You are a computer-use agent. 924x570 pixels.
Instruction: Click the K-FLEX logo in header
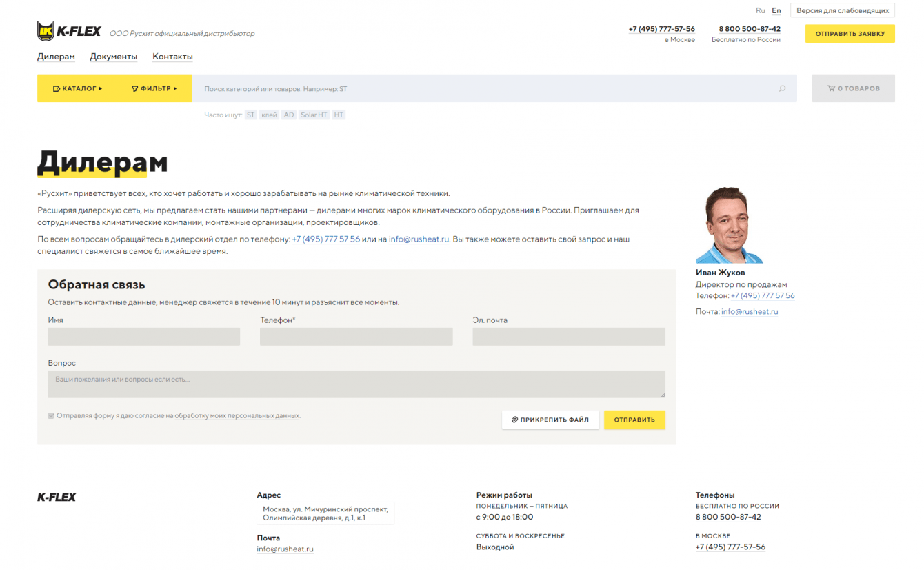(69, 31)
